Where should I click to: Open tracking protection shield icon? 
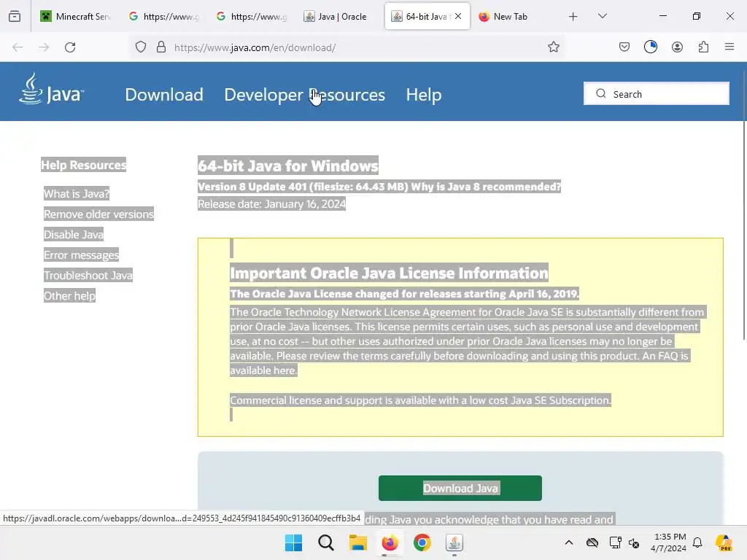coord(141,47)
